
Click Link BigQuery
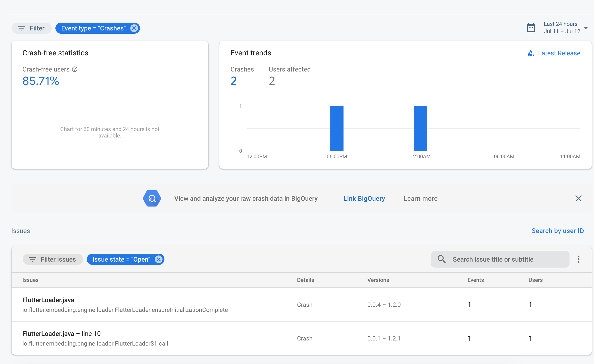point(364,198)
